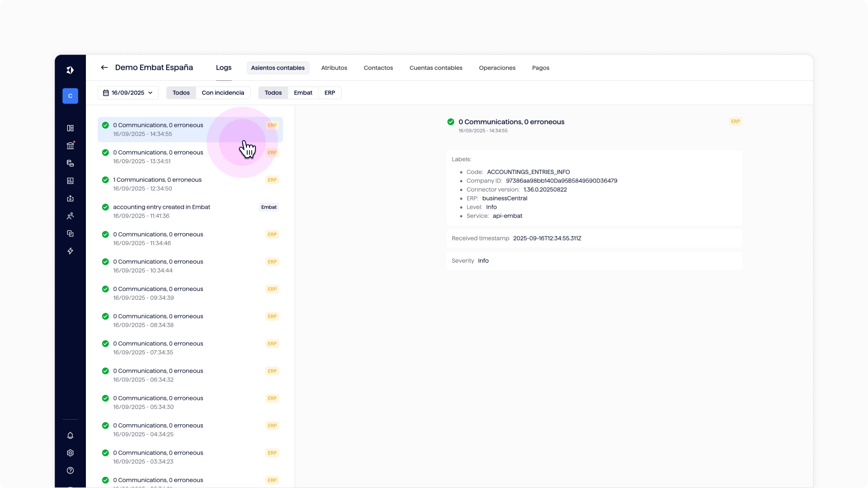Viewport: 868px width, 488px height.
Task: Switch to the Atributos tab
Action: click(334, 68)
